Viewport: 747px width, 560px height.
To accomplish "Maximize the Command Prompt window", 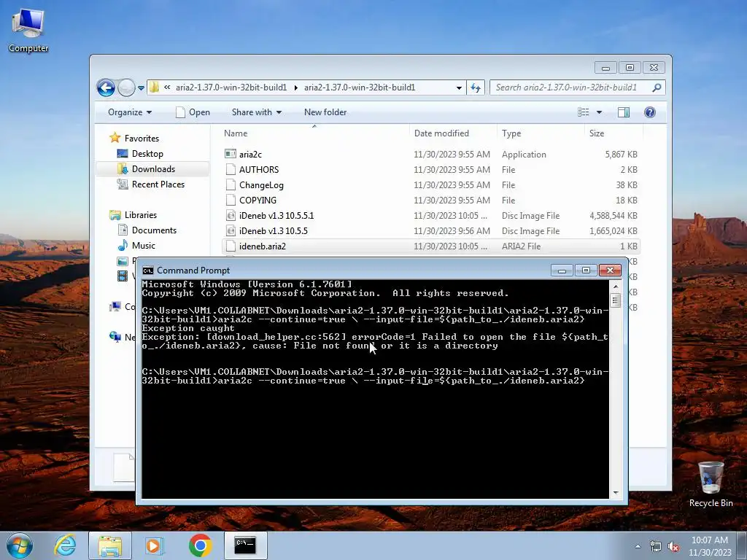I will tap(586, 271).
